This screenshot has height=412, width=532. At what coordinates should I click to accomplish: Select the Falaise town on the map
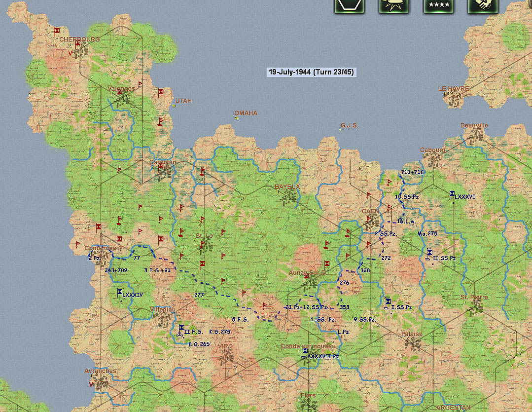pos(413,344)
